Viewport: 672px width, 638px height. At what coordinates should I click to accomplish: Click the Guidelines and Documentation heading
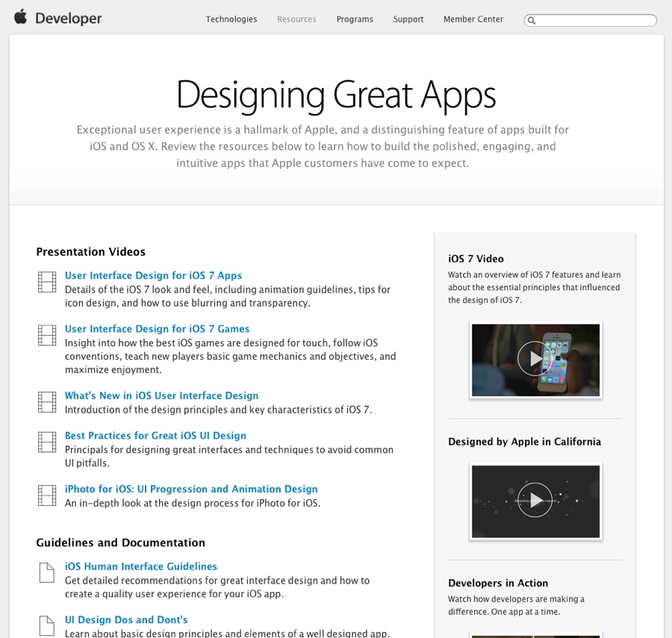click(x=120, y=542)
